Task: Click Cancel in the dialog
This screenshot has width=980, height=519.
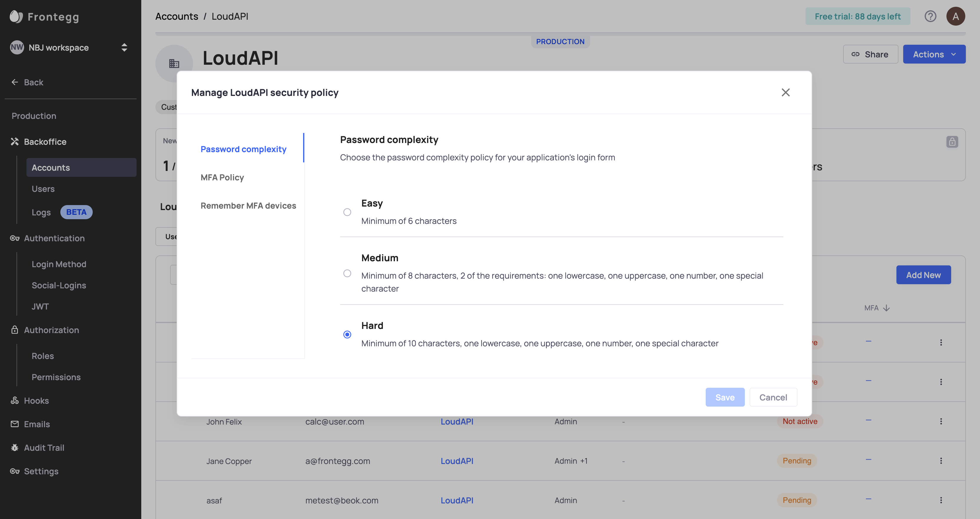Action: 773,397
